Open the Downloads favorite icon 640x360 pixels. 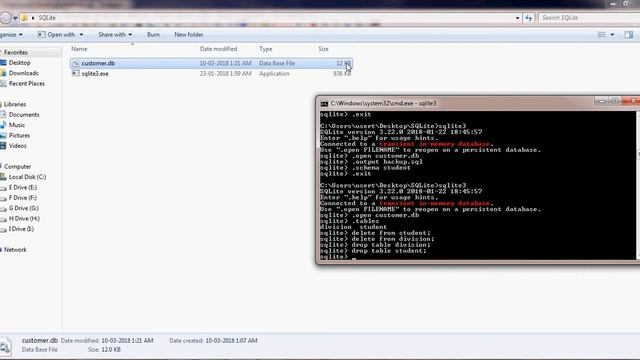[x=3, y=73]
